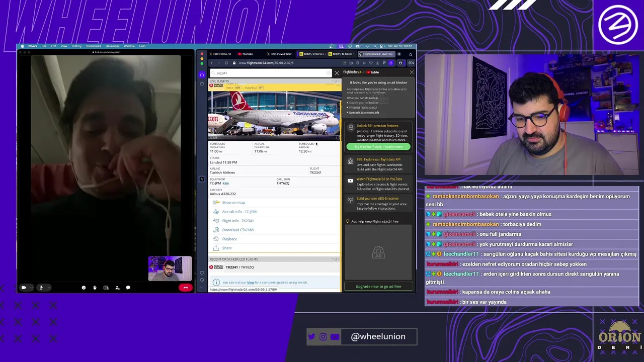
Task: Toggle the camera in the video call
Action: coord(24,288)
